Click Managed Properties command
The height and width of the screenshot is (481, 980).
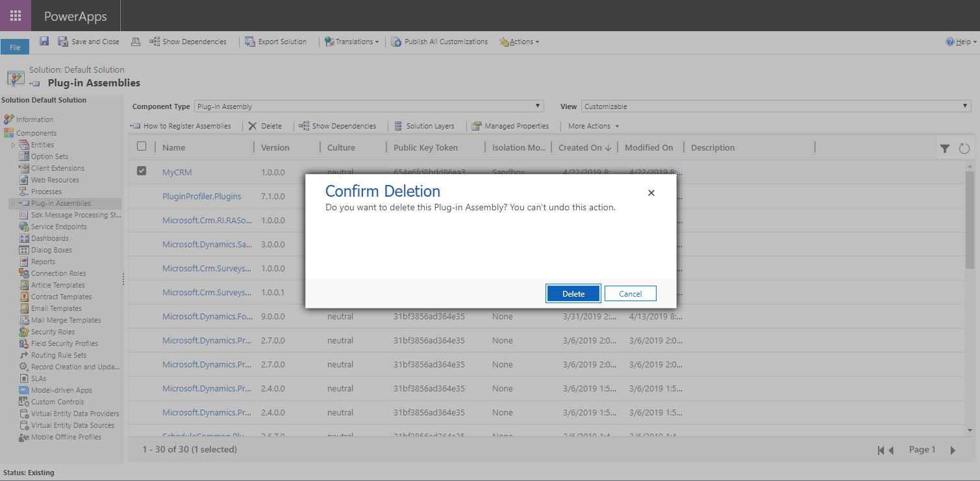(x=510, y=126)
